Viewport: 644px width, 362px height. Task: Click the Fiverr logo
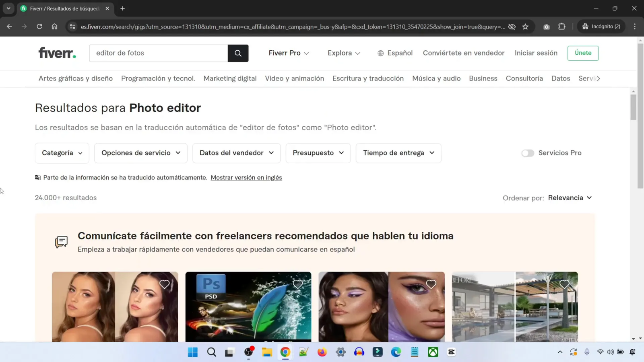pos(57,53)
